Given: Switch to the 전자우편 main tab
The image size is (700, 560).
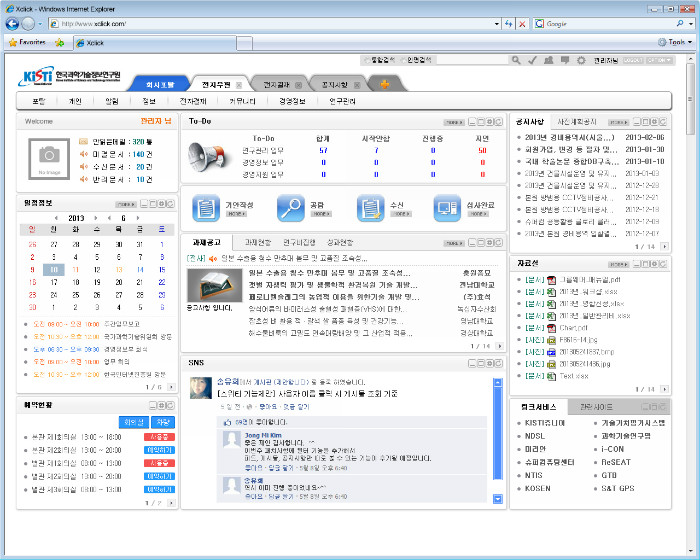Looking at the screenshot, I should tap(216, 84).
